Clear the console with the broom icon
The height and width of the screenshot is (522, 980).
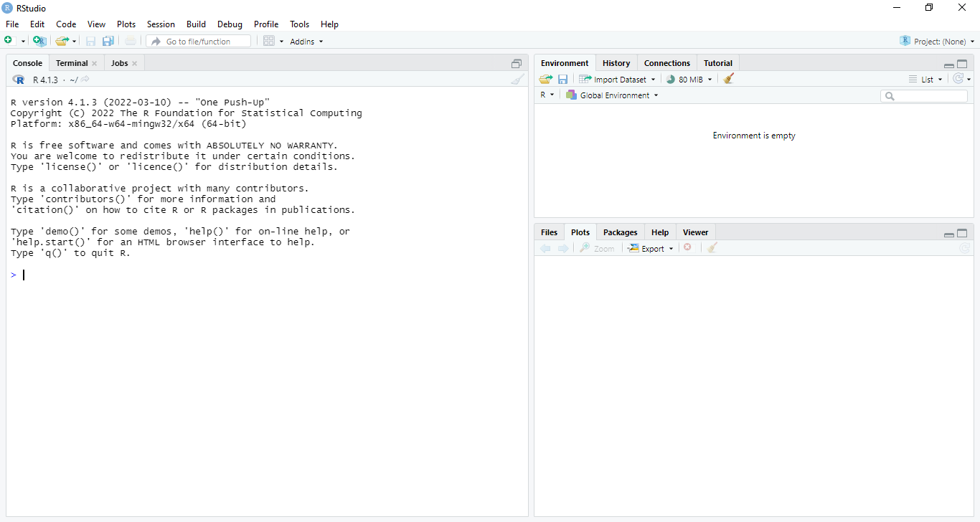point(517,80)
